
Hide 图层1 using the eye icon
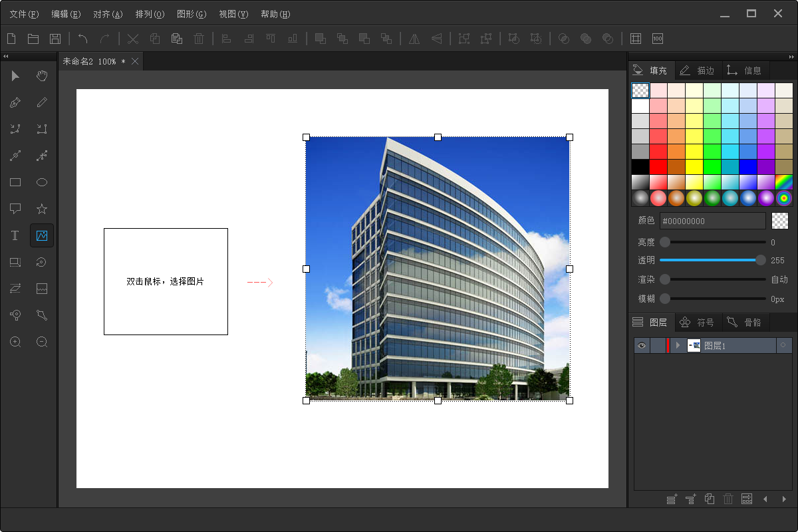[x=642, y=345]
